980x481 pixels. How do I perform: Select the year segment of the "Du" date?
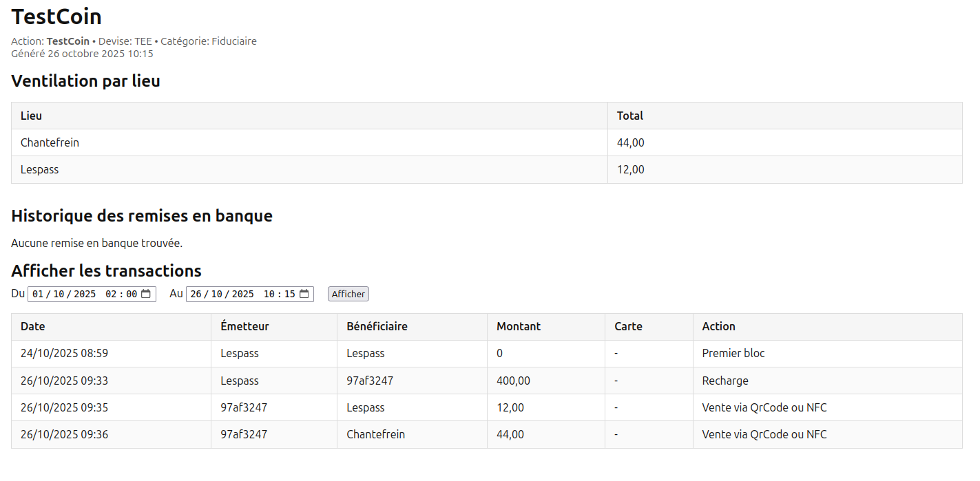[85, 294]
